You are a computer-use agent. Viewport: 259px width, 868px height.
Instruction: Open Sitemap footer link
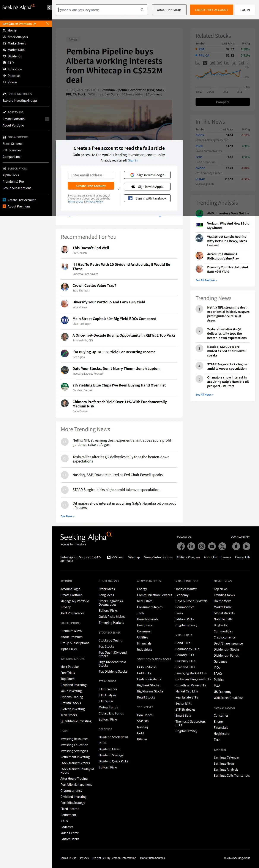click(x=134, y=557)
